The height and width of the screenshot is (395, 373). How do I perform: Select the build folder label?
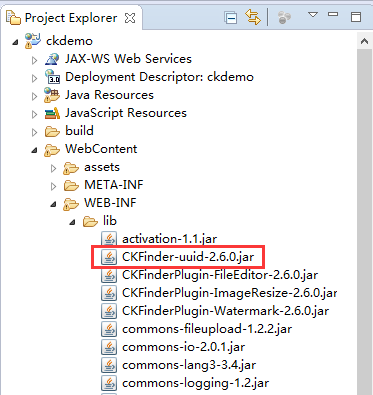(79, 131)
